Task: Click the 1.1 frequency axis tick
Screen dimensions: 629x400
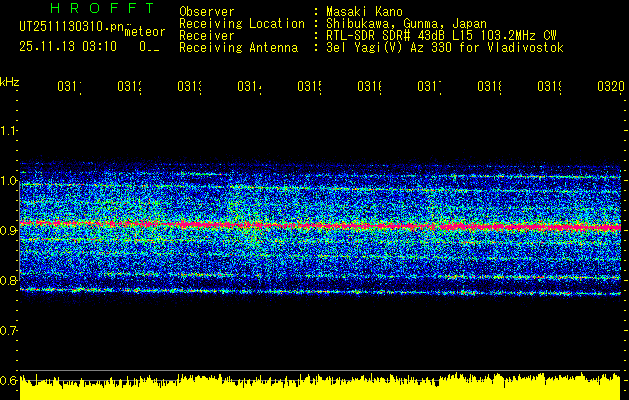Action: [9, 131]
